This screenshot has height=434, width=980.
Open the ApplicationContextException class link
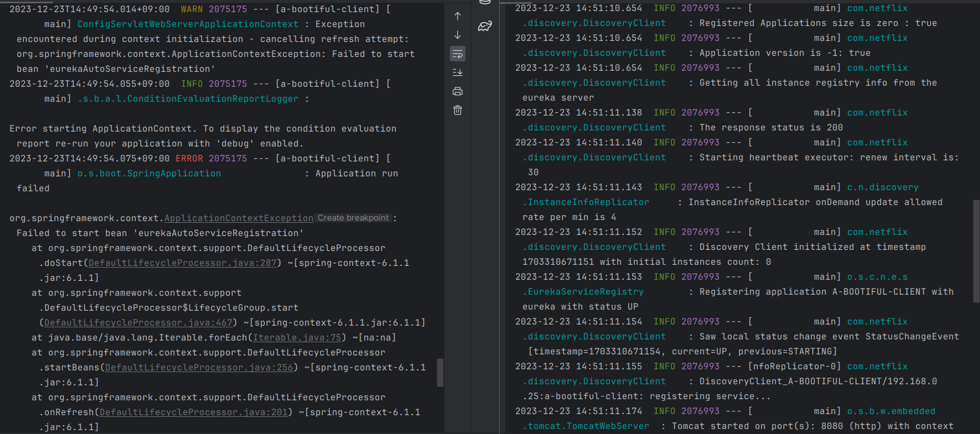[x=239, y=218]
